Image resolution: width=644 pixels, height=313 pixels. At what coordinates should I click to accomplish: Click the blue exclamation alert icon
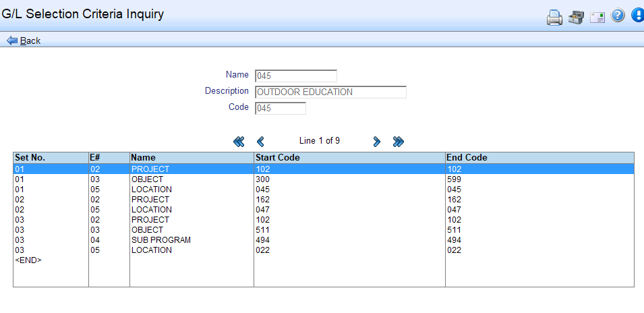coord(637,16)
